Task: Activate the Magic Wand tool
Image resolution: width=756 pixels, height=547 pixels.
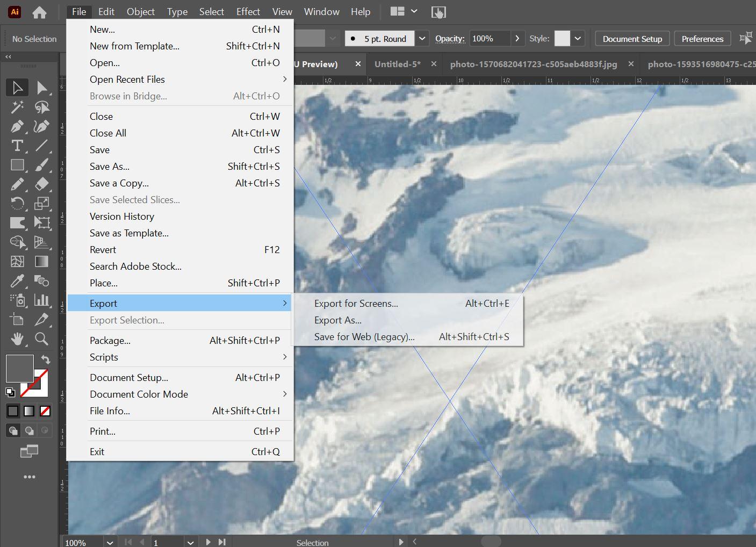Action: (17, 107)
